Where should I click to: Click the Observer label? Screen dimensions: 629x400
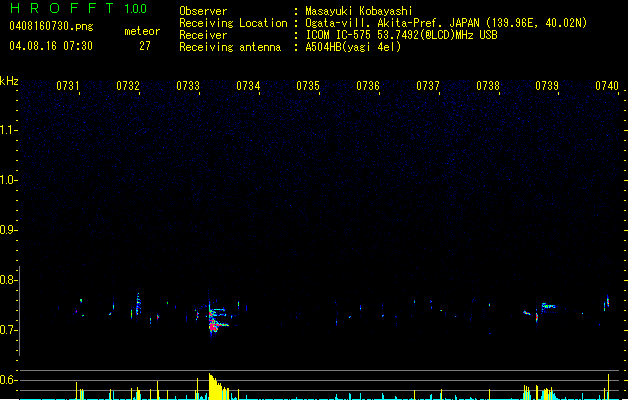pyautogui.click(x=203, y=11)
